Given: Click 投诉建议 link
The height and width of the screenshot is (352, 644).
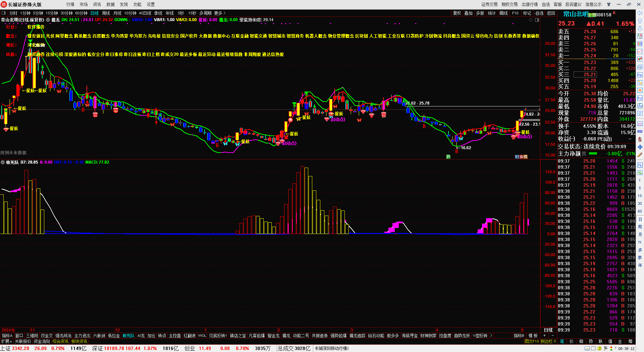Looking at the screenshot, I should tap(573, 4).
